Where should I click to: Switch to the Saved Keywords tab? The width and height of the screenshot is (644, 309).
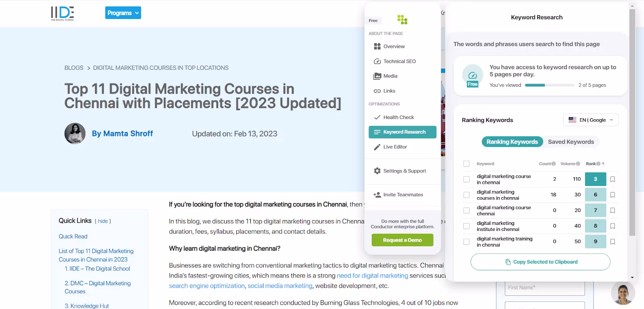[571, 142]
